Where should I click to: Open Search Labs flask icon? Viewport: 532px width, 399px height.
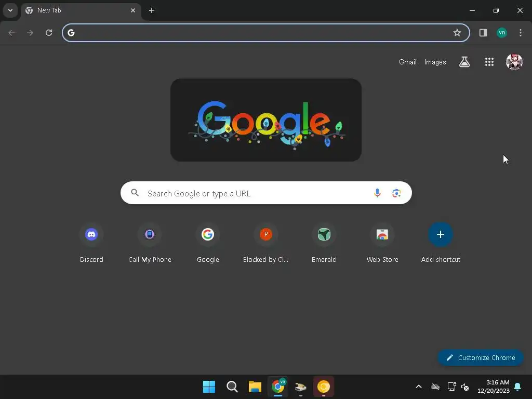pos(464,62)
